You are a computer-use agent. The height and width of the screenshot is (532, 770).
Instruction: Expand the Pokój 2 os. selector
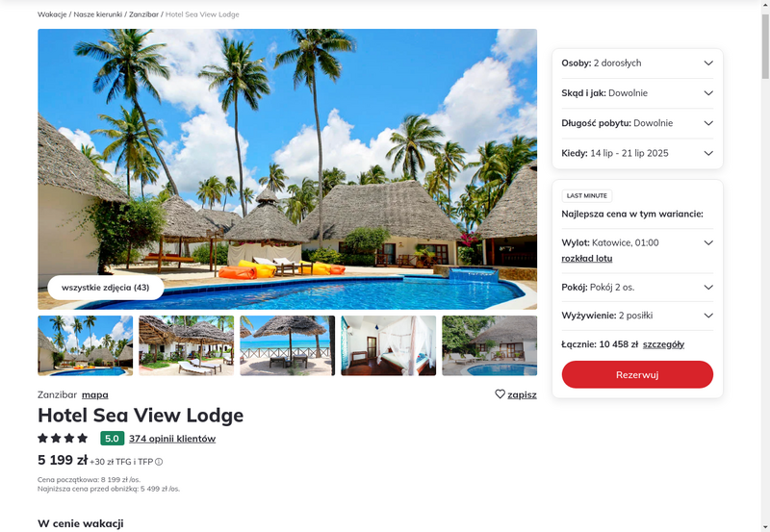pyautogui.click(x=637, y=287)
